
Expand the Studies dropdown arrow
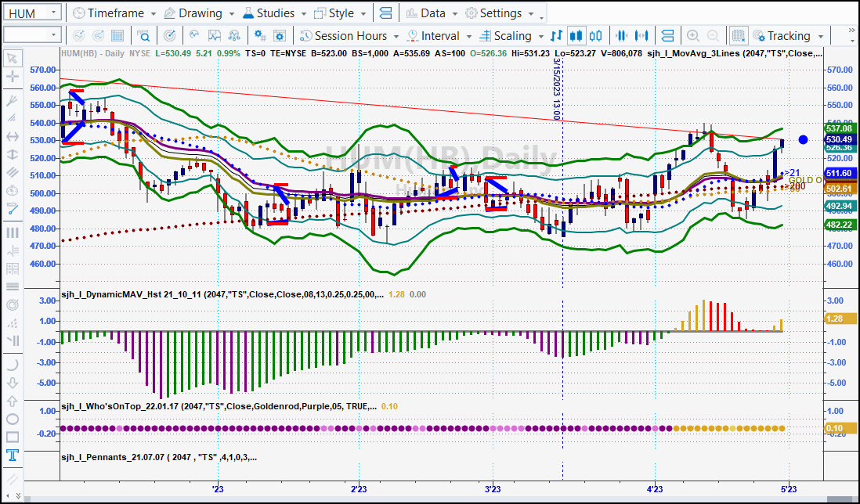[303, 14]
